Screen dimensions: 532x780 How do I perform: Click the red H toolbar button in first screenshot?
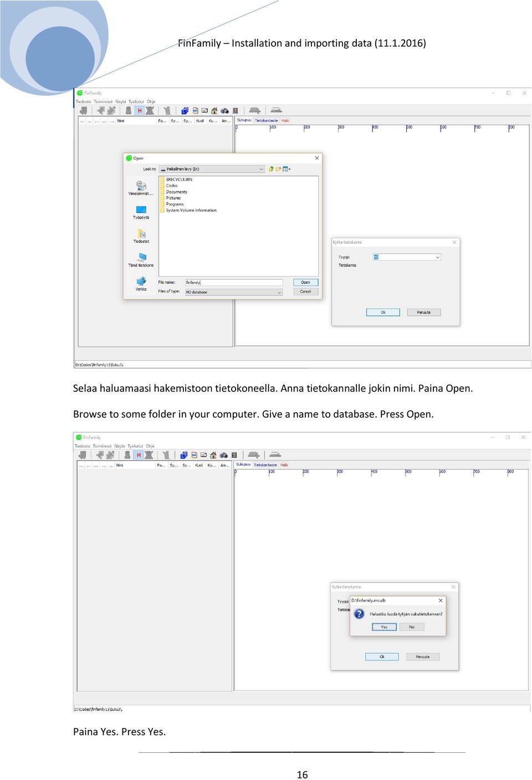(x=140, y=111)
